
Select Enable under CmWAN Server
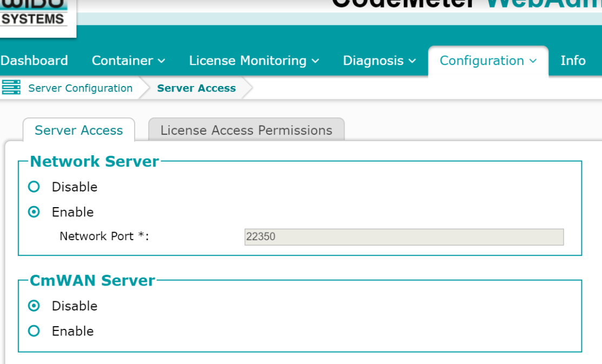34,331
